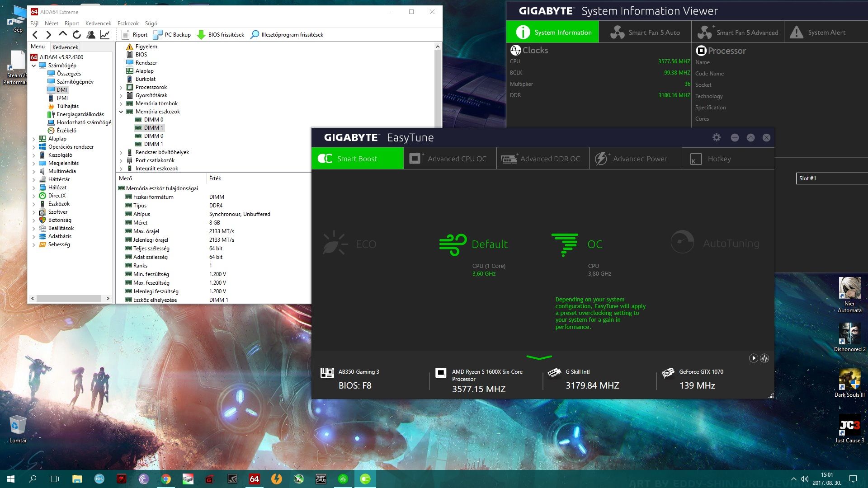The image size is (868, 488).
Task: Click AIDA64 back navigation arrow
Action: 35,35
